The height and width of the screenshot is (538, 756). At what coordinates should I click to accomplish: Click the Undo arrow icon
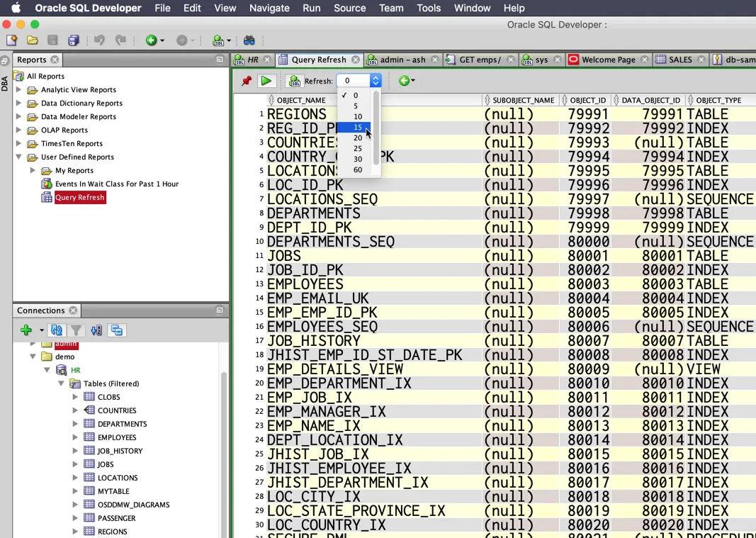coord(99,40)
